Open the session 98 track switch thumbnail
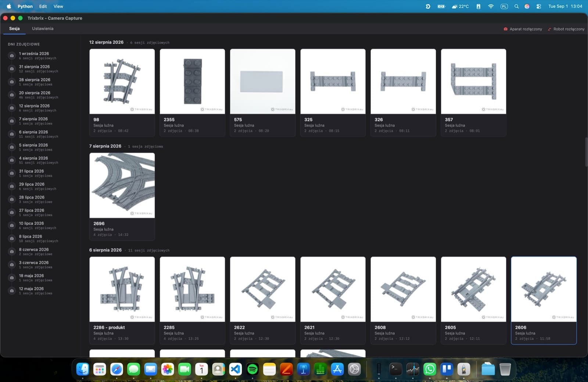588x382 pixels. (x=122, y=81)
